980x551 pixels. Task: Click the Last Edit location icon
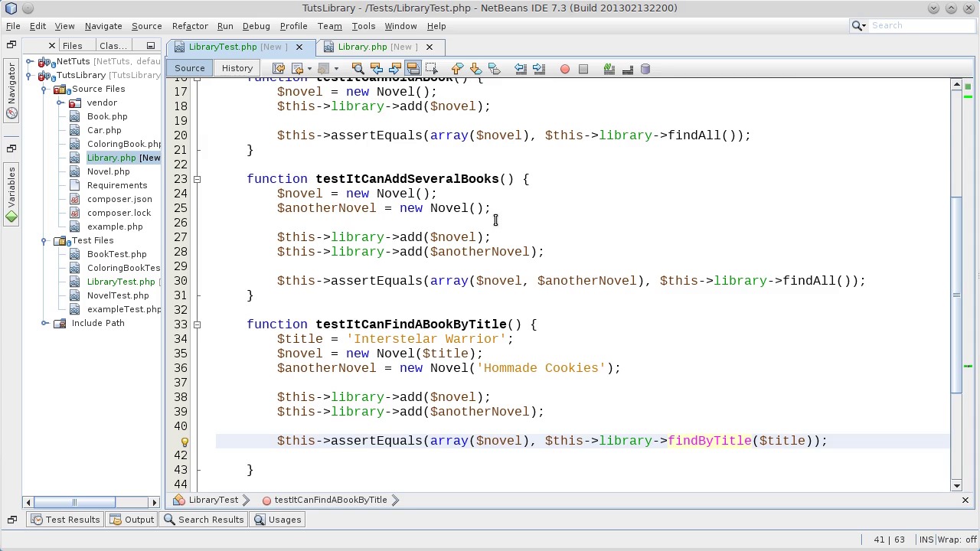point(279,69)
